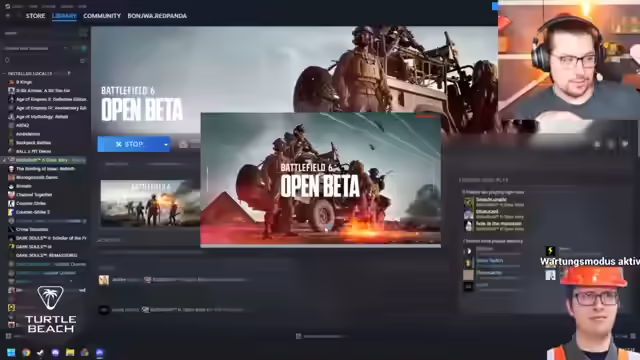Open the lightning bolt avatar friend

550,251
